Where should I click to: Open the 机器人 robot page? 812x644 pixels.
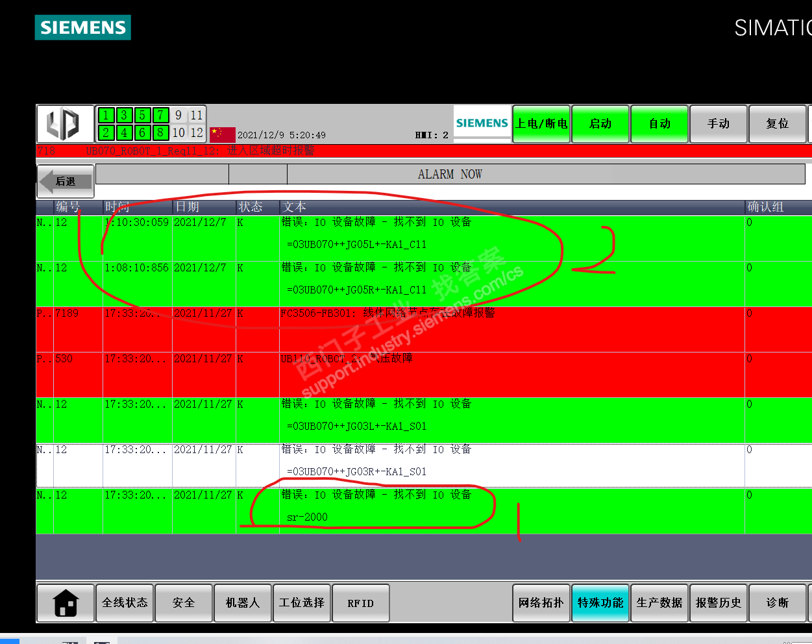click(x=243, y=603)
